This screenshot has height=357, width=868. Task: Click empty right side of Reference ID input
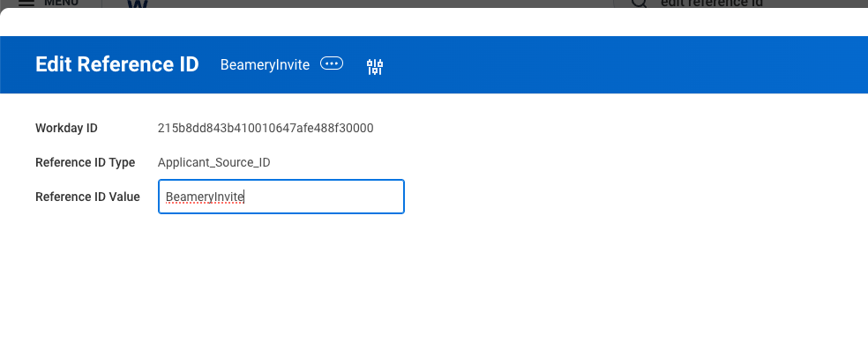point(353,197)
